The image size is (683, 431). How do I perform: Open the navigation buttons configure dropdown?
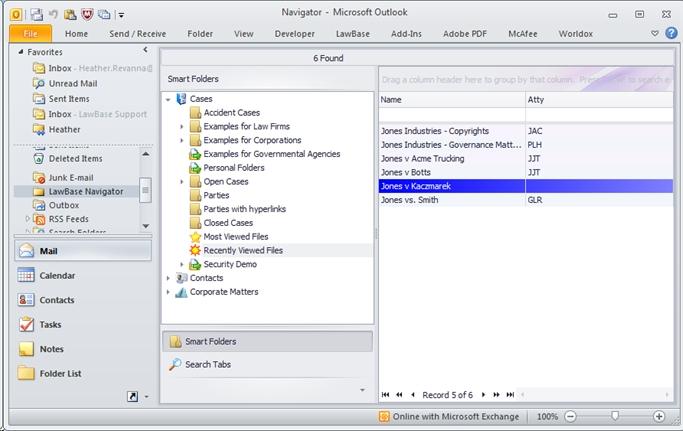146,397
